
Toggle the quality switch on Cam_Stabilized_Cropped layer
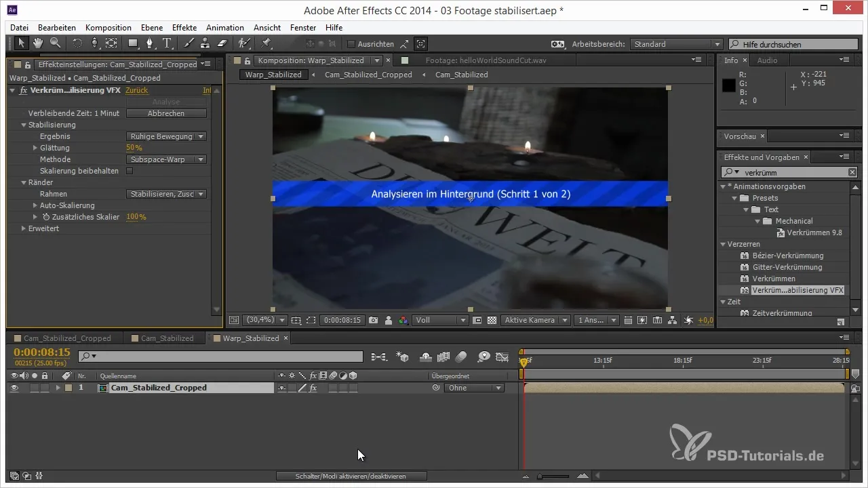[x=302, y=388]
